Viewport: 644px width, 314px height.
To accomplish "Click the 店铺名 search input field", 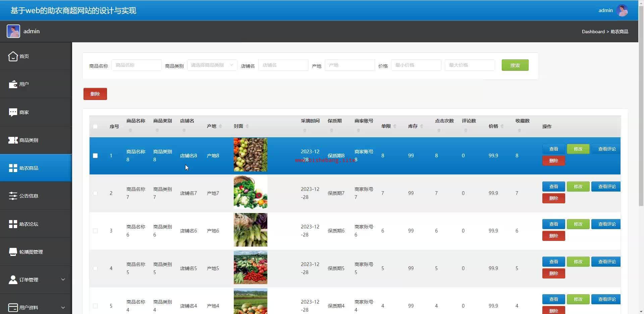I will (283, 65).
